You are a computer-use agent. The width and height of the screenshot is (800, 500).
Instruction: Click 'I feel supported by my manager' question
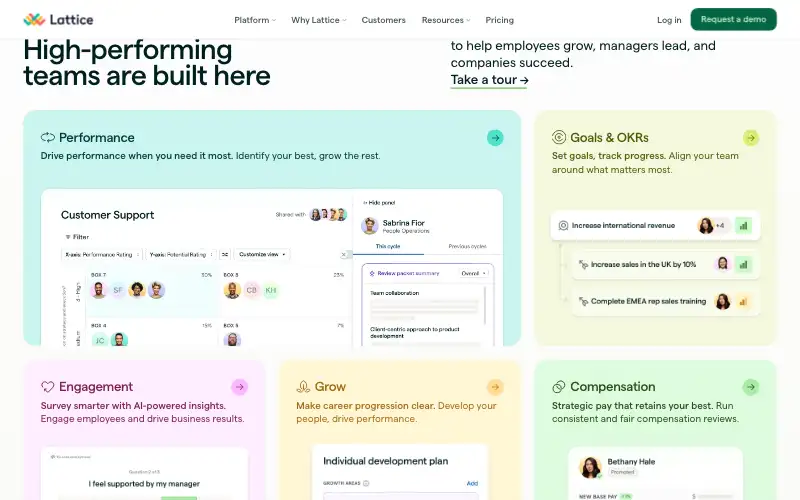[x=144, y=484]
